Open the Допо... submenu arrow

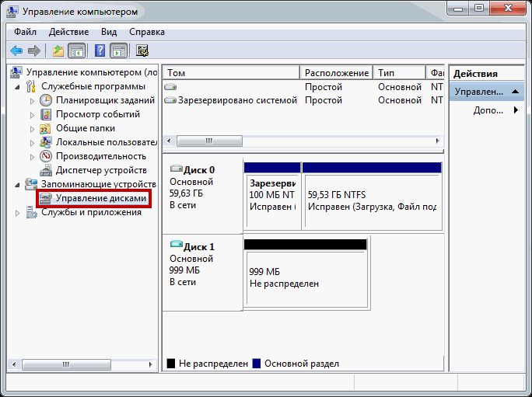[516, 110]
